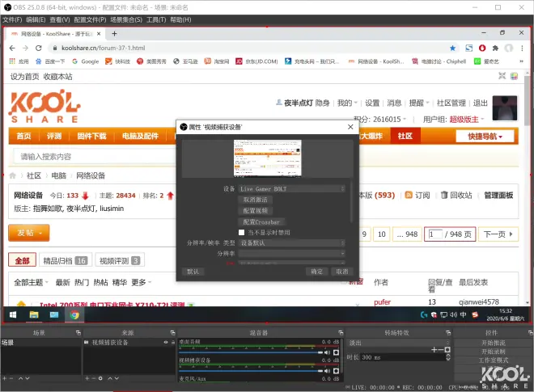Move the scene down with the arrow icon
Image resolution: width=534 pixels, height=392 pixels.
tap(28, 378)
